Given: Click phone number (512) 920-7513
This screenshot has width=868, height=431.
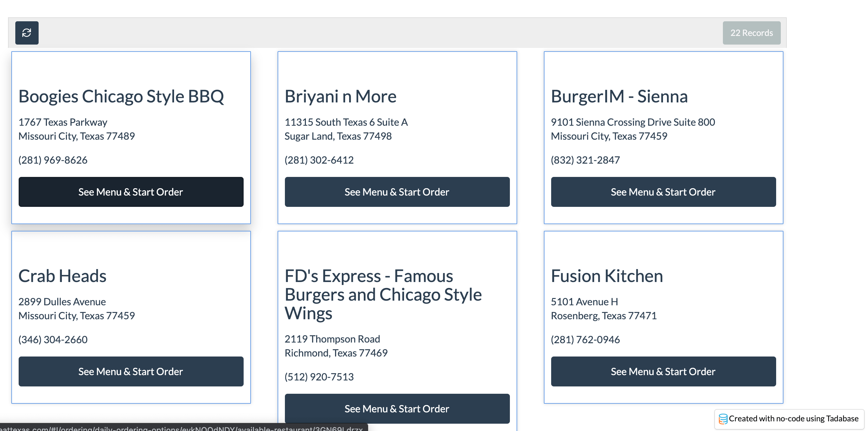Looking at the screenshot, I should coord(319,376).
